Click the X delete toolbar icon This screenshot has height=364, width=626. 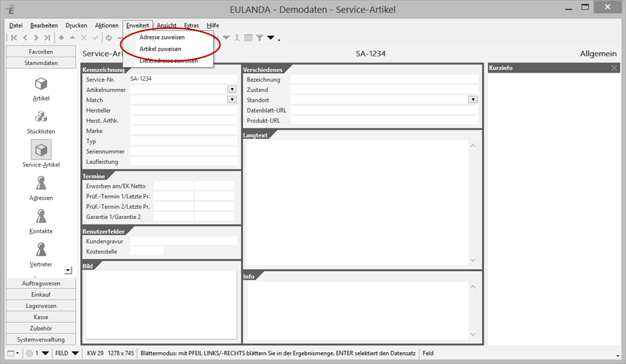click(x=83, y=38)
